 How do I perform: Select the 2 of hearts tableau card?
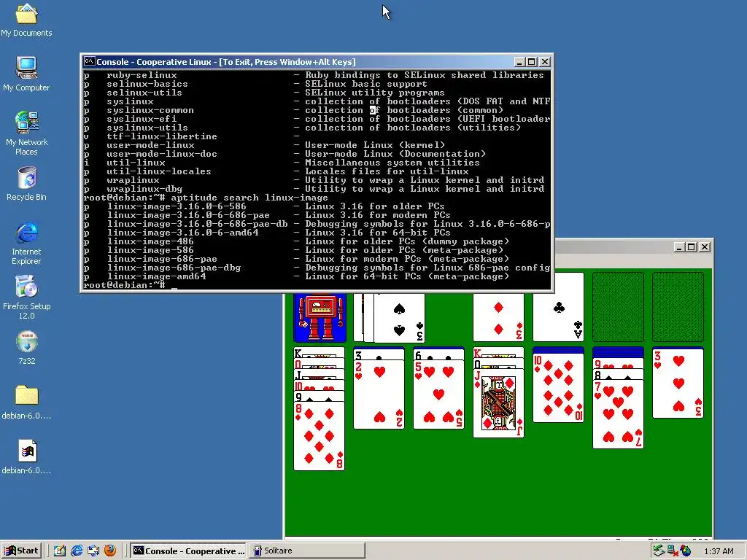tap(379, 394)
